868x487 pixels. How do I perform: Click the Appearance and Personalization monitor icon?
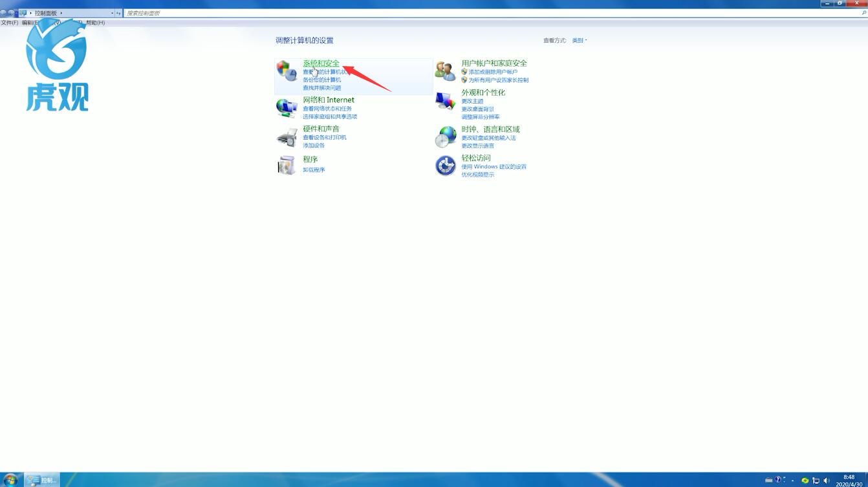(x=445, y=101)
